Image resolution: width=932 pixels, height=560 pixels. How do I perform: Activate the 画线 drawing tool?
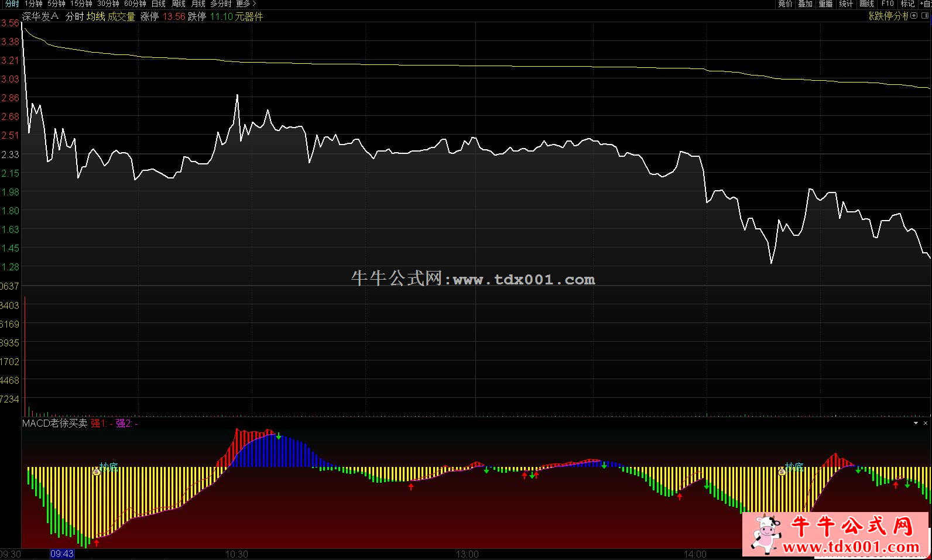tap(866, 4)
